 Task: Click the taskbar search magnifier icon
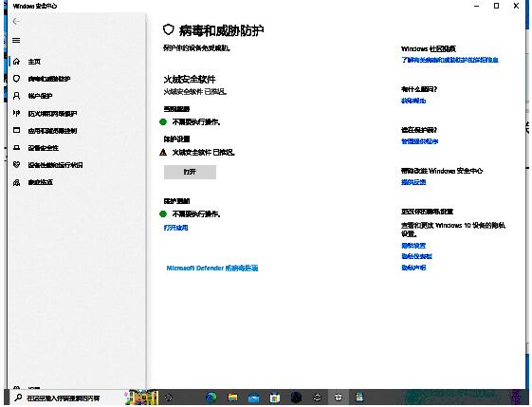tap(18, 398)
